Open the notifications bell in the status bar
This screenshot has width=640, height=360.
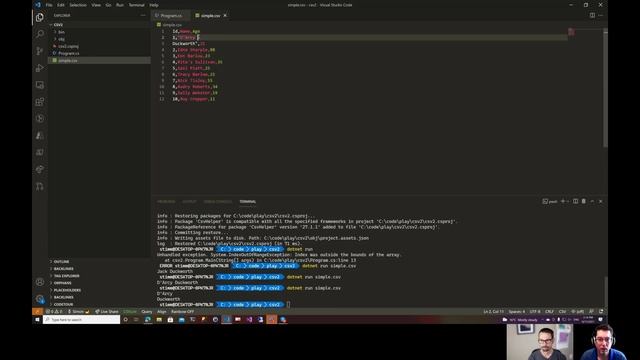pos(601,311)
